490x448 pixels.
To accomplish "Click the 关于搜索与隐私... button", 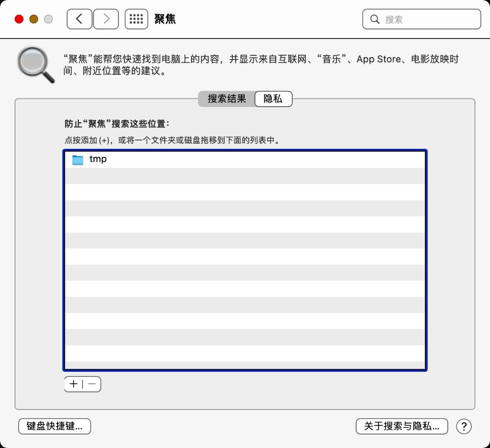I will [x=402, y=426].
